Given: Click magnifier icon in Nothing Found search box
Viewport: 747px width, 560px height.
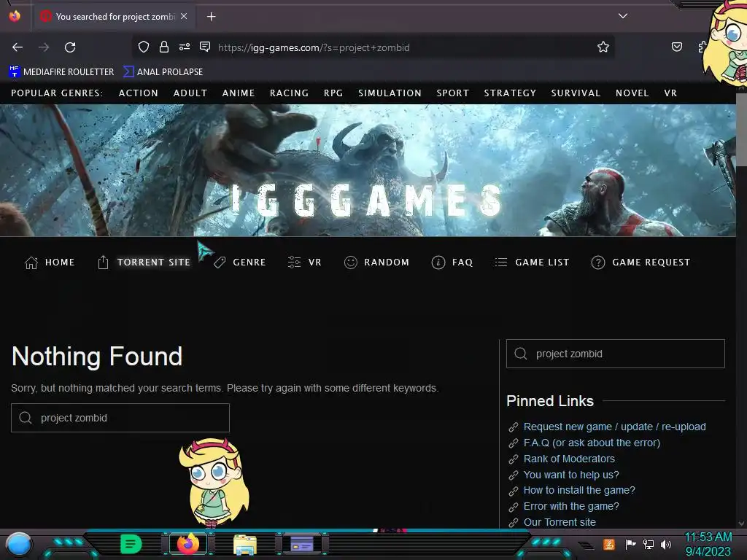Looking at the screenshot, I should pyautogui.click(x=26, y=418).
